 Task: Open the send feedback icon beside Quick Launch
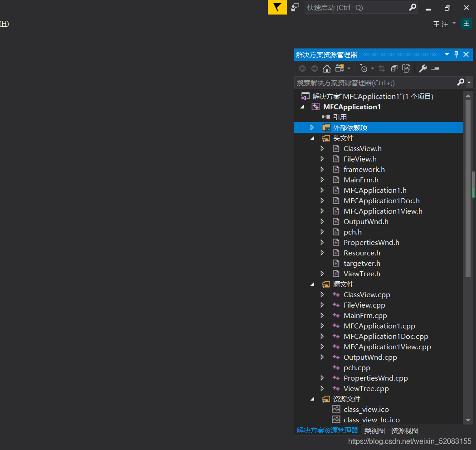tap(295, 7)
